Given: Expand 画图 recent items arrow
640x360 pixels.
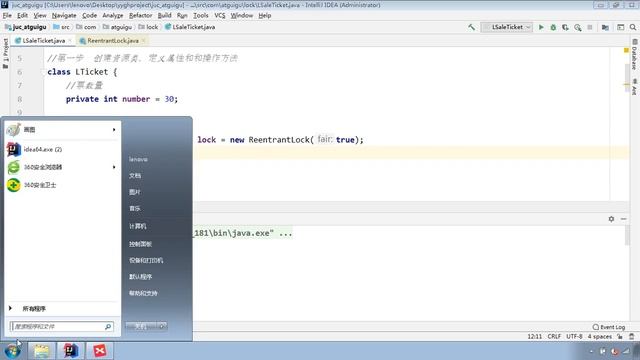Looking at the screenshot, I should pos(114,130).
